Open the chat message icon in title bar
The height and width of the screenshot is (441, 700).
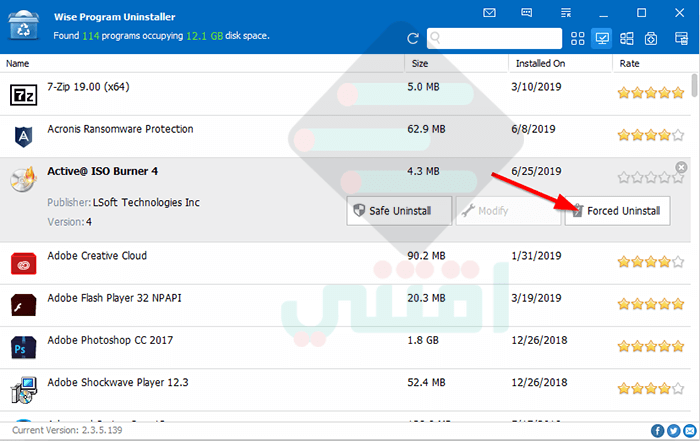[x=527, y=12]
